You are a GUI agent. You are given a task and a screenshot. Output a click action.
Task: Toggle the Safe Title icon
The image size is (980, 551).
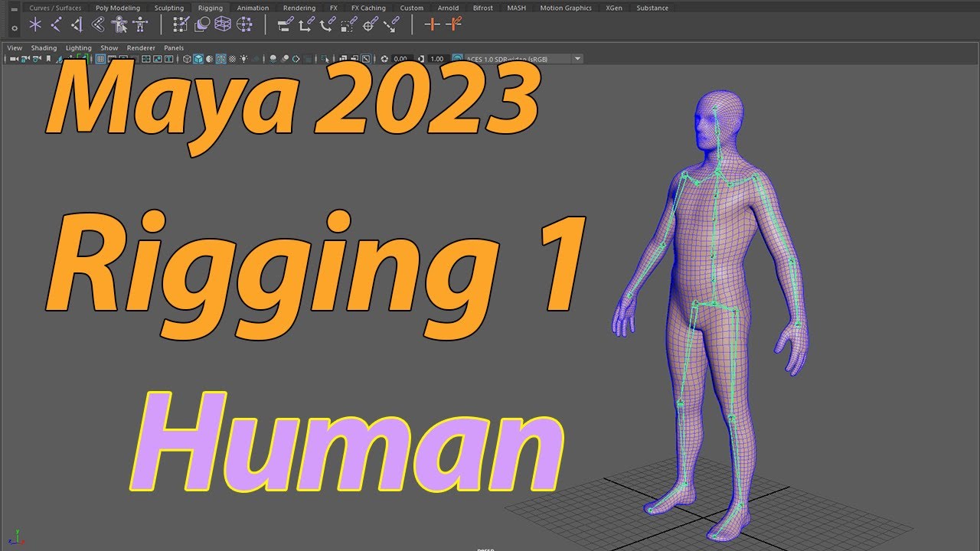point(168,58)
